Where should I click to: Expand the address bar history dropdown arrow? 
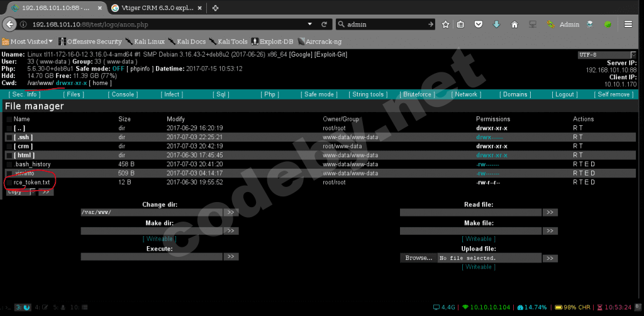point(310,25)
